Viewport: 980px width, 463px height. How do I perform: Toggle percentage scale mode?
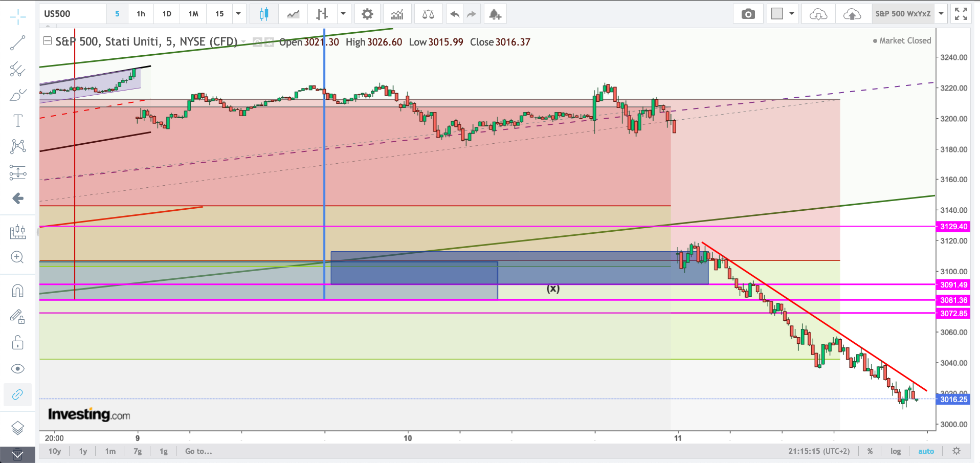pyautogui.click(x=870, y=451)
